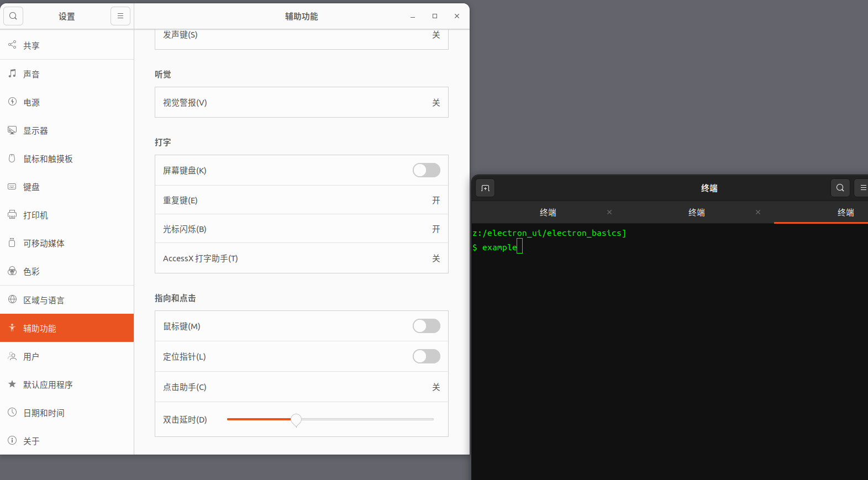Click the power icon in sidebar
This screenshot has width=868, height=480.
click(12, 101)
